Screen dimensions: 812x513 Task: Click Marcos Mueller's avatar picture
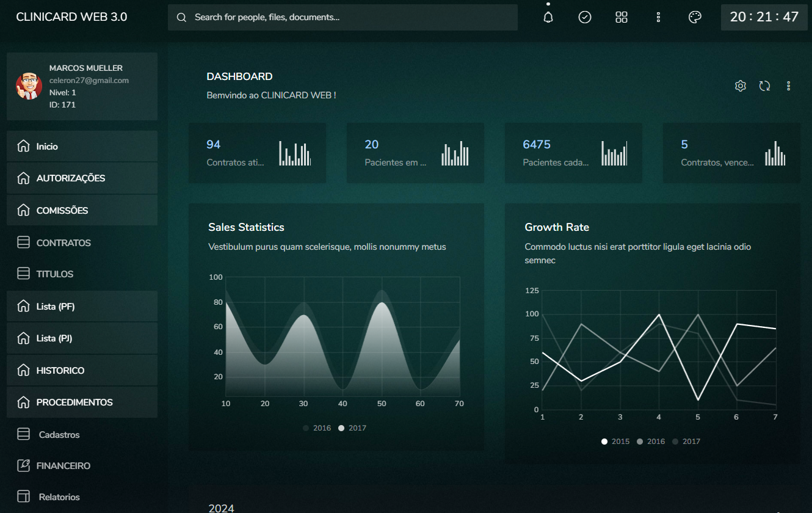coord(29,86)
